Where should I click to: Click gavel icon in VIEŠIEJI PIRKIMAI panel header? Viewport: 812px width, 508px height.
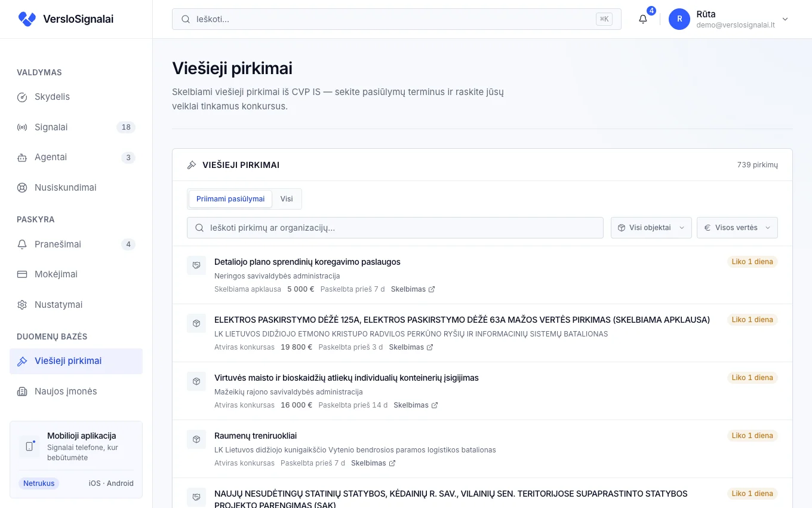click(192, 165)
